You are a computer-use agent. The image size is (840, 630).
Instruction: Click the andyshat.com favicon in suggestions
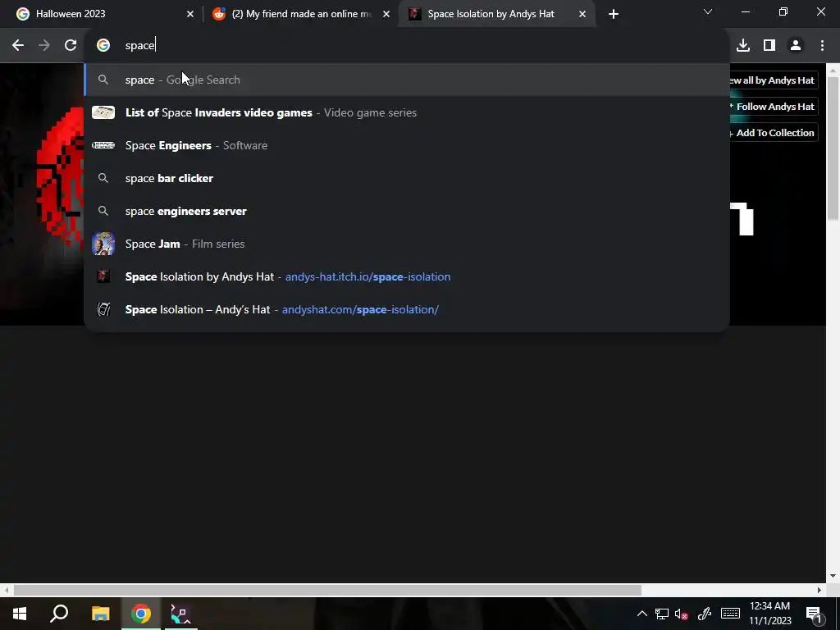point(103,309)
